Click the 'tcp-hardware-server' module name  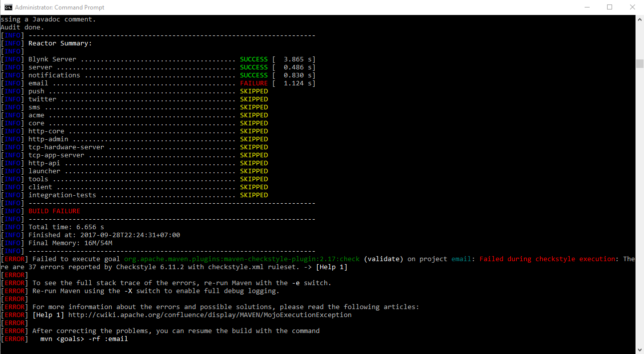tap(66, 147)
